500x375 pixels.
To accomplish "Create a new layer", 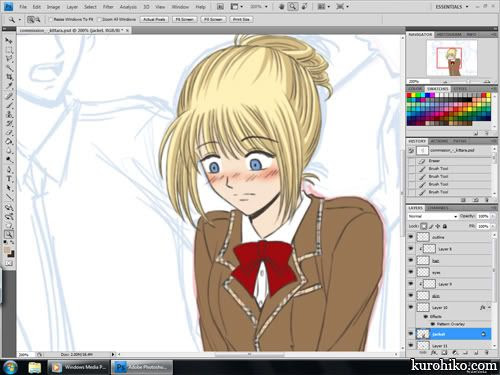I will [476, 352].
